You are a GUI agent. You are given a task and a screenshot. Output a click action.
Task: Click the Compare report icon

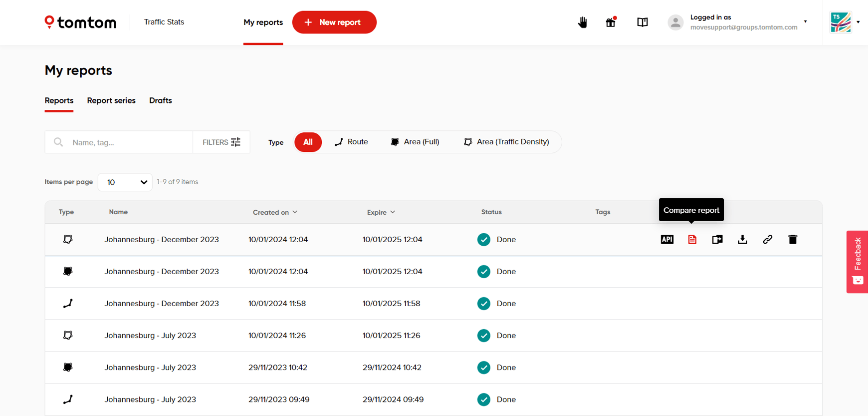[x=717, y=240]
